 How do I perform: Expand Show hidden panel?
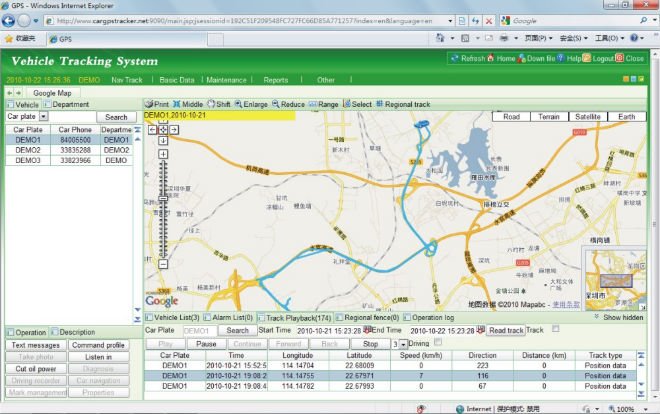[x=619, y=317]
